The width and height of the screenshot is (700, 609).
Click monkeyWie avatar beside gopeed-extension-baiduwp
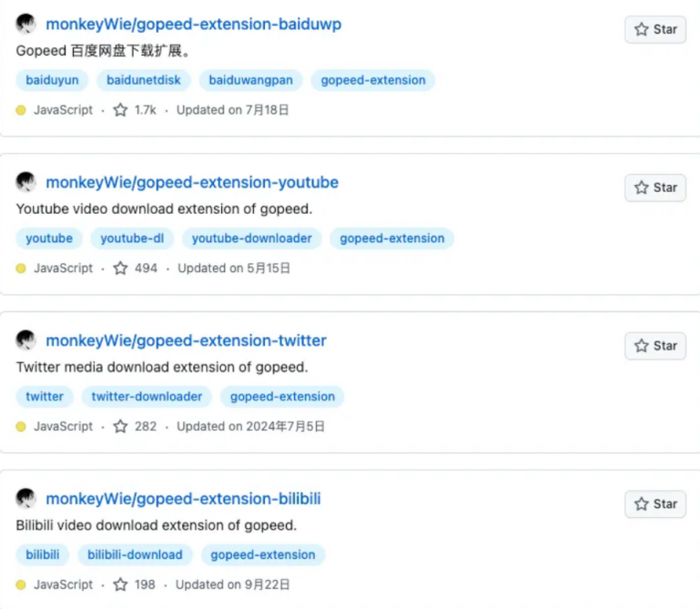(26, 24)
